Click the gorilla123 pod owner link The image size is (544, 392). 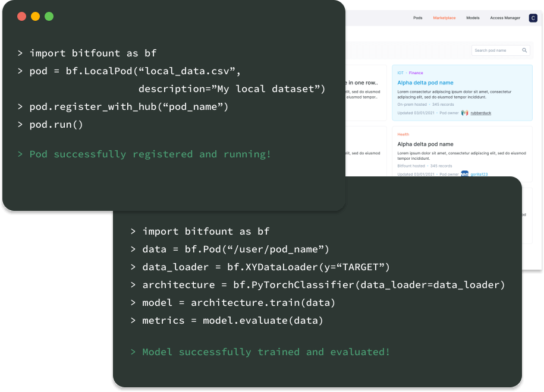[479, 173]
